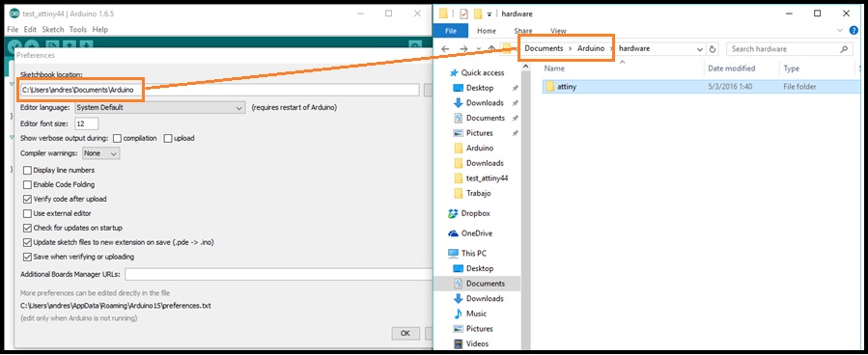Screen dimensions: 868x355
Task: Open Arduino Sketch menu
Action: [53, 29]
